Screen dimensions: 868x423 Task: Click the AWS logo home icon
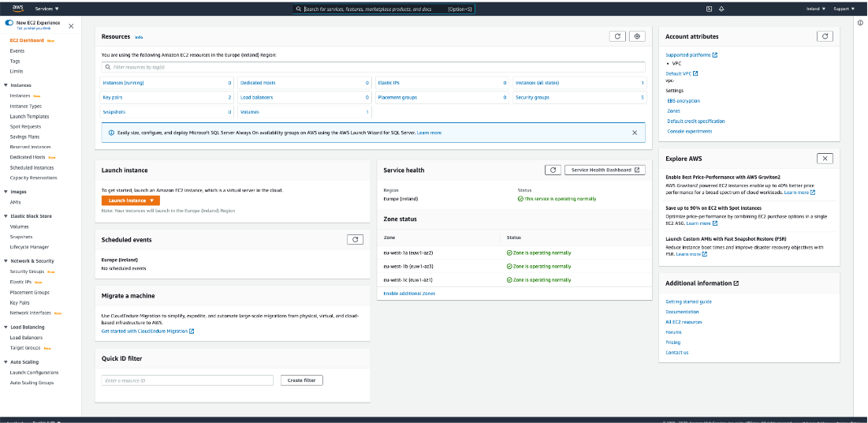[x=17, y=8]
